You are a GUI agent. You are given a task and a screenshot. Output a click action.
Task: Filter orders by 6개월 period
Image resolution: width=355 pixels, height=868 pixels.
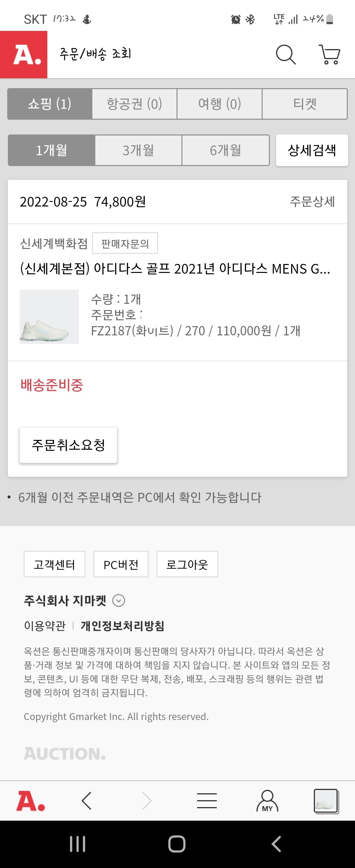[225, 150]
